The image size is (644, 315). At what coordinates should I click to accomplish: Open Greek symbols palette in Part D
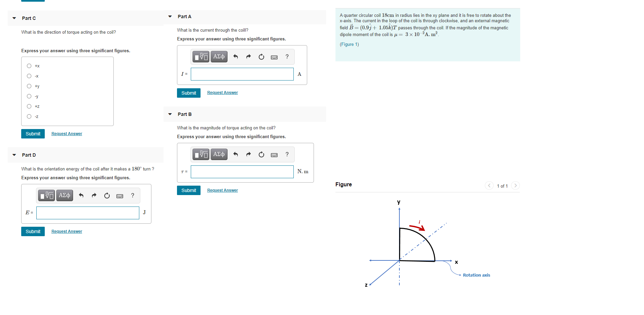pyautogui.click(x=65, y=195)
